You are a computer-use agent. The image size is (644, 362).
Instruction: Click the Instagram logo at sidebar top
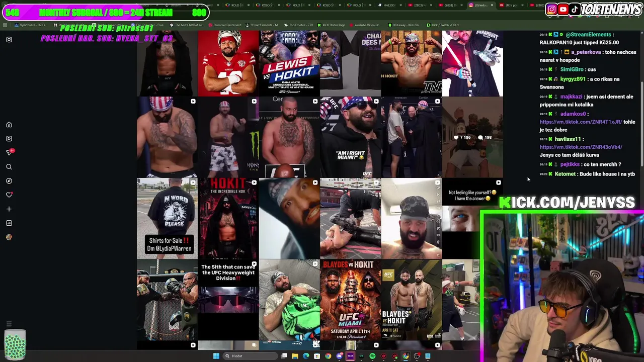(x=9, y=39)
